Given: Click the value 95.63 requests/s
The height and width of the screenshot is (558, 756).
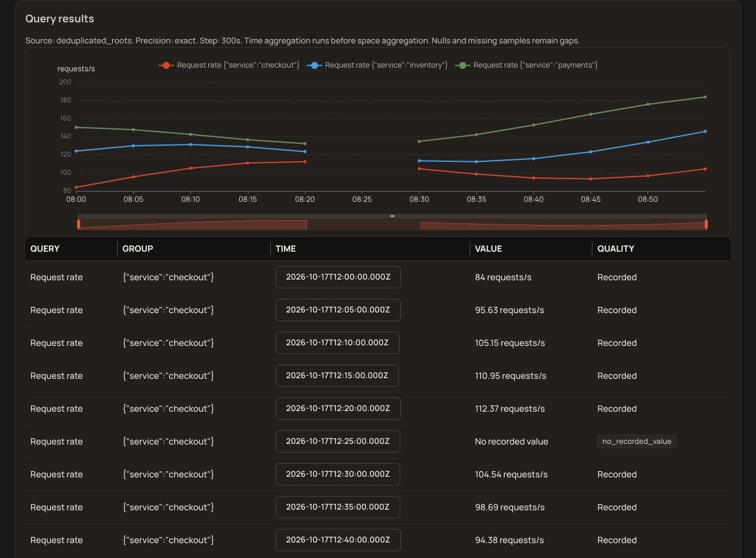Looking at the screenshot, I should [509, 310].
